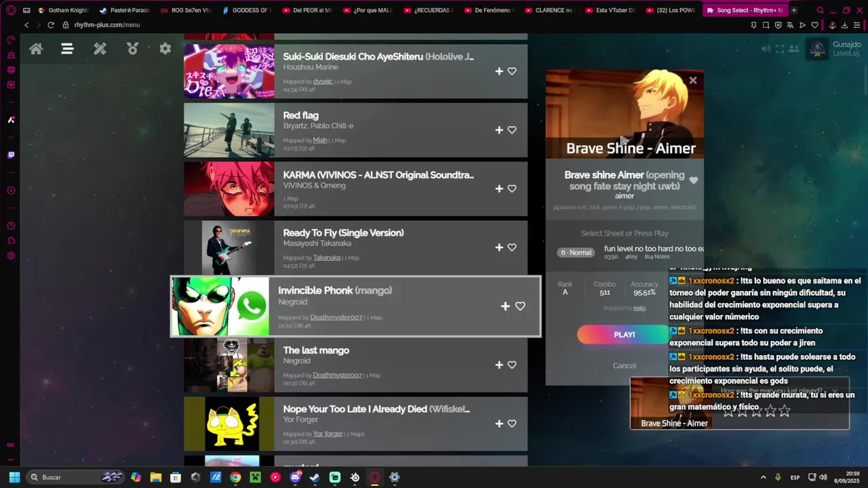The height and width of the screenshot is (488, 868).
Task: Open the Windows Start menu
Action: coord(14,477)
